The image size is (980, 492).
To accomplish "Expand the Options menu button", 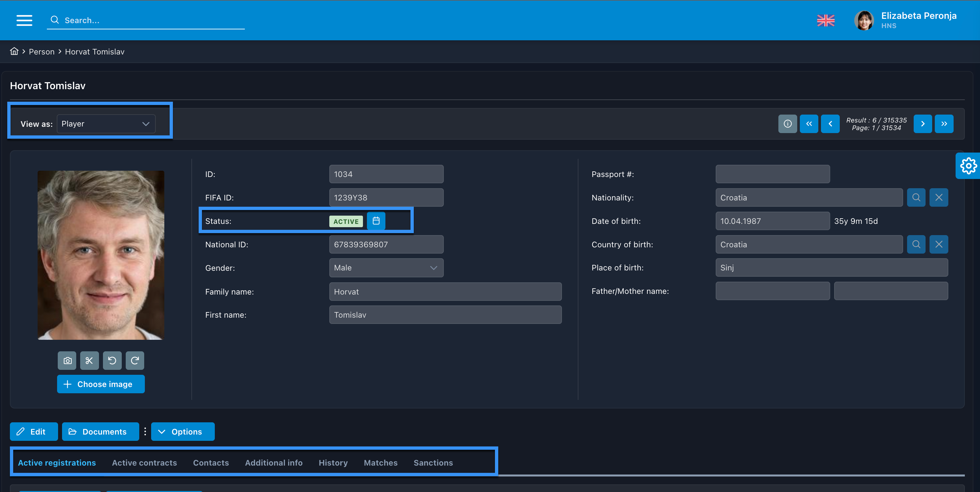I will [x=182, y=432].
